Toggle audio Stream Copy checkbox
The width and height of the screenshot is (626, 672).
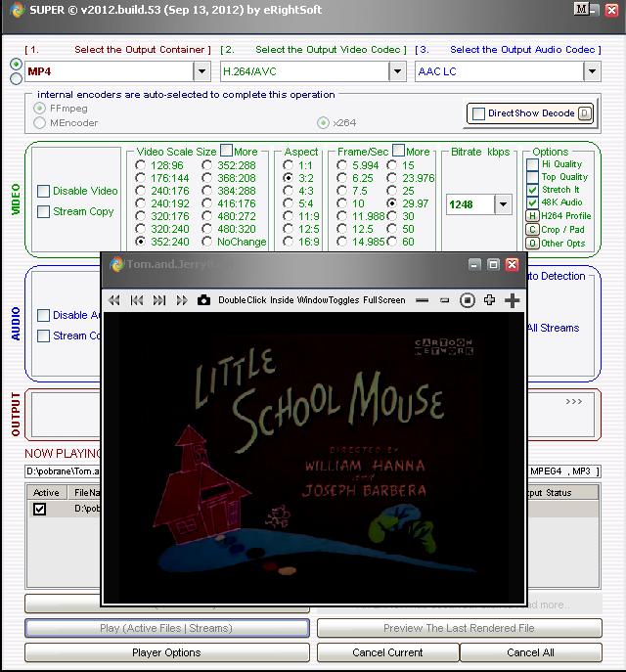(x=43, y=336)
